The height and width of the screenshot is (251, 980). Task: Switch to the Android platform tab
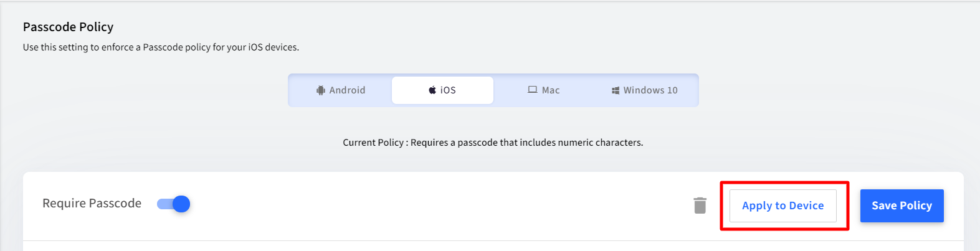pyautogui.click(x=341, y=90)
